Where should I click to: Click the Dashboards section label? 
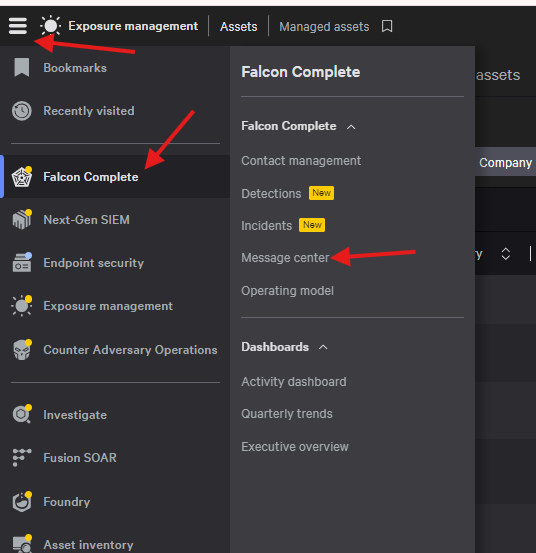(275, 347)
